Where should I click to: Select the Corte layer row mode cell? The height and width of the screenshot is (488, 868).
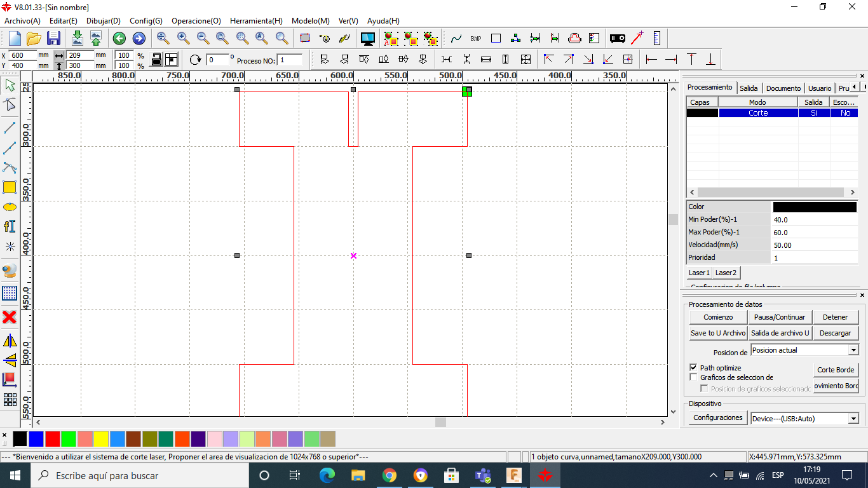coord(758,113)
